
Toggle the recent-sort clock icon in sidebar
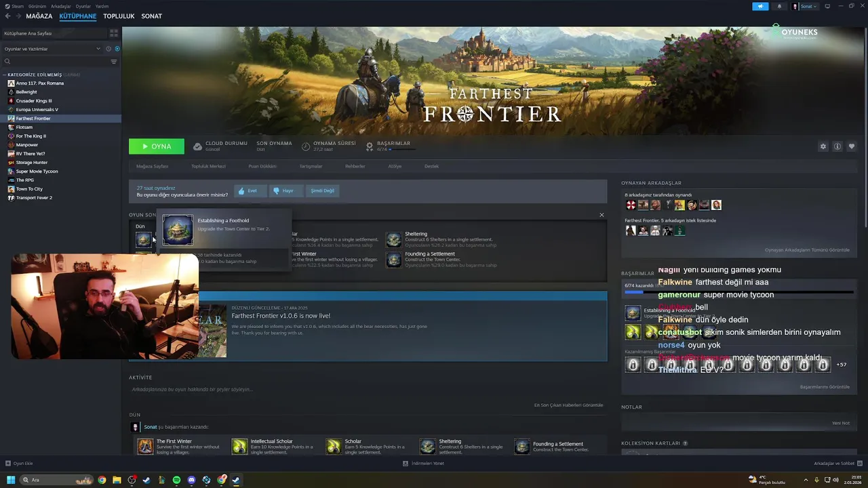click(x=108, y=49)
